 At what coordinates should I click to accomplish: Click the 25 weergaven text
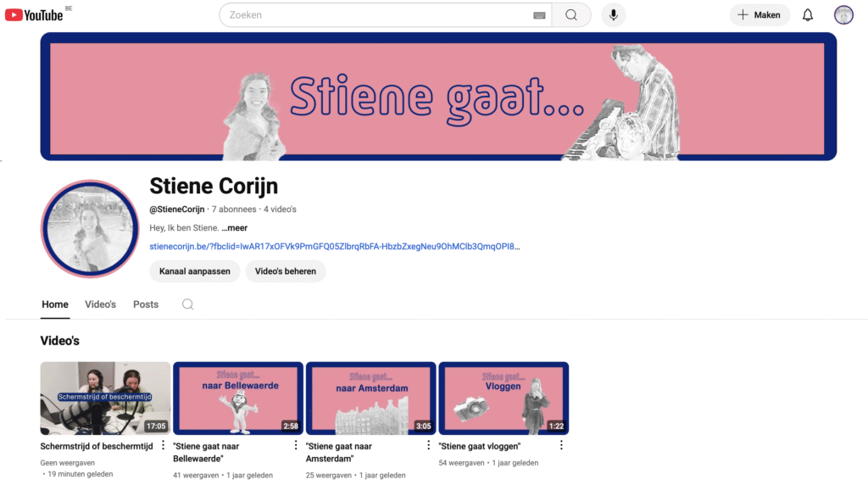click(329, 476)
